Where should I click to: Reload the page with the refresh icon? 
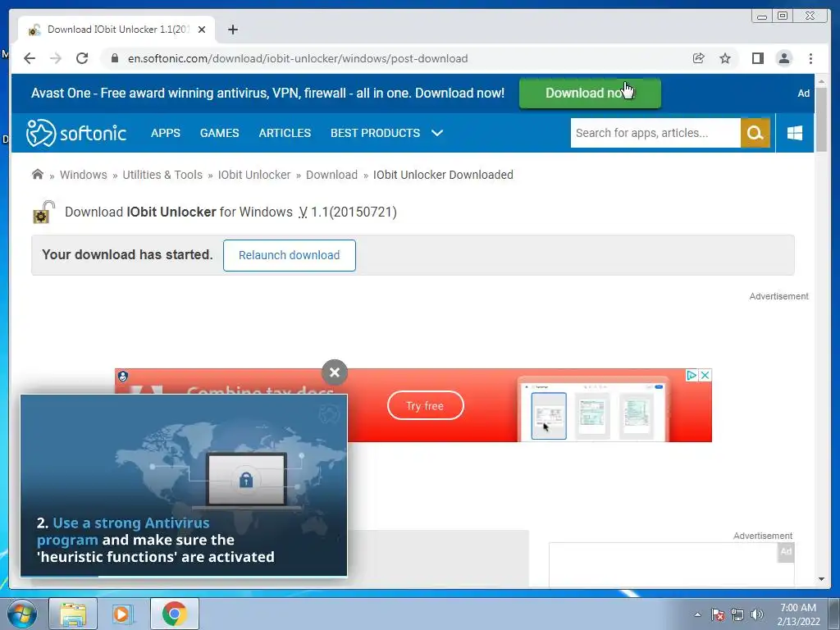[x=82, y=58]
